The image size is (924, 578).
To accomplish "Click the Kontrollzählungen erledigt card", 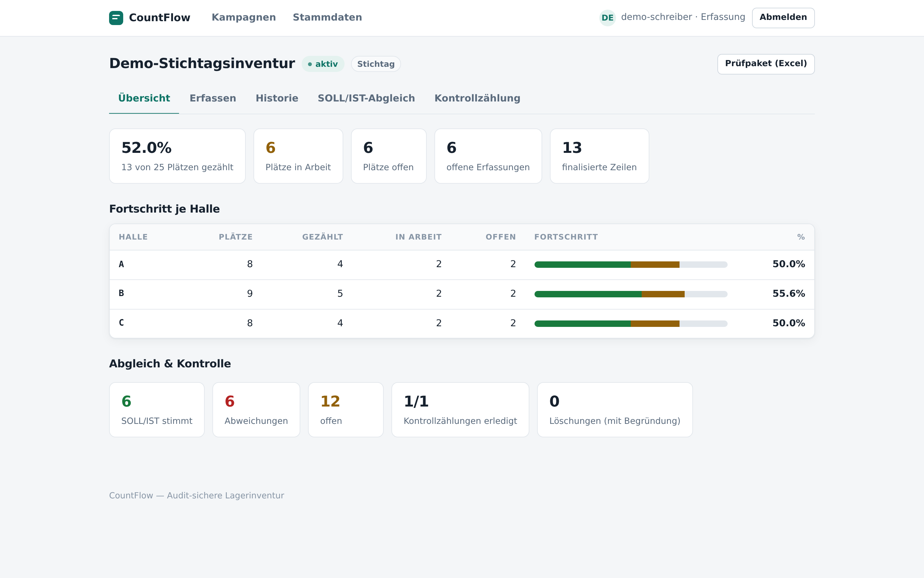I will [460, 410].
